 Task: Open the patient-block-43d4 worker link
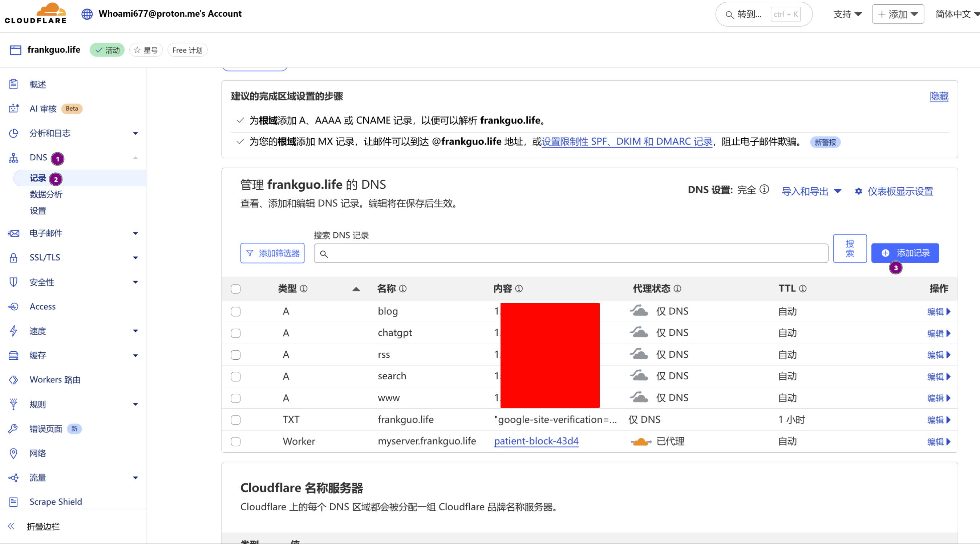[536, 441]
